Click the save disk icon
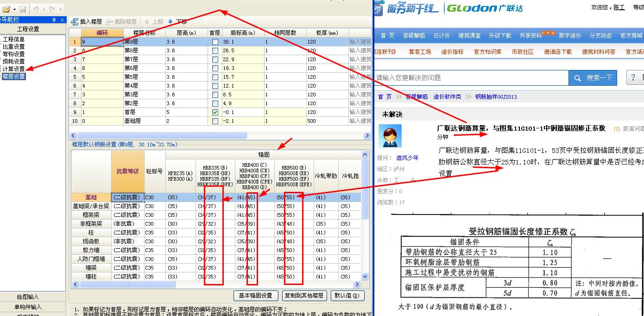 22,9
